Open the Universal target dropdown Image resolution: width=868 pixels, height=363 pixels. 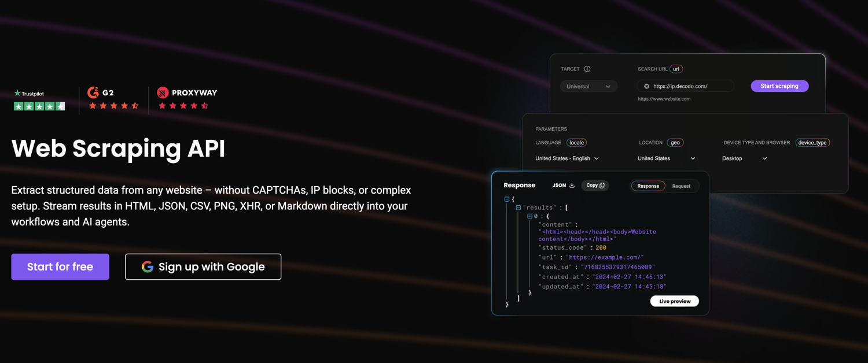click(x=588, y=86)
